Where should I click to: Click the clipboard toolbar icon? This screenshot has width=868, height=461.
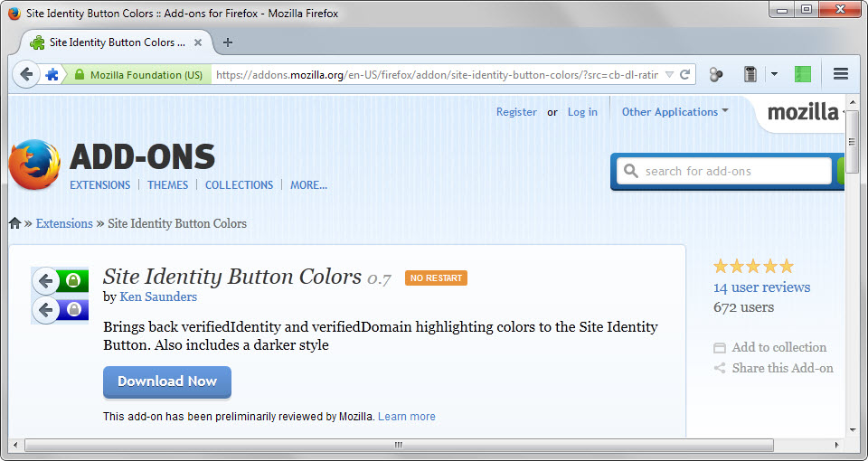click(x=750, y=74)
